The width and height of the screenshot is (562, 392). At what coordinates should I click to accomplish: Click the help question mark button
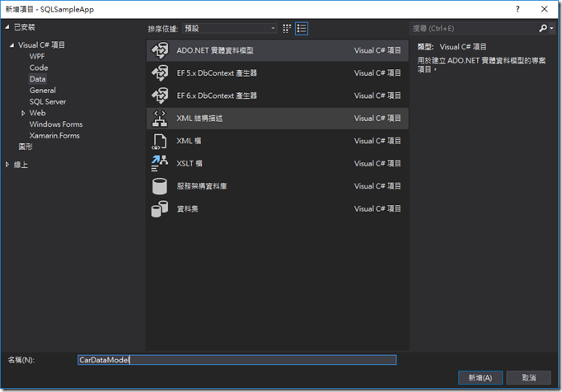[x=518, y=9]
